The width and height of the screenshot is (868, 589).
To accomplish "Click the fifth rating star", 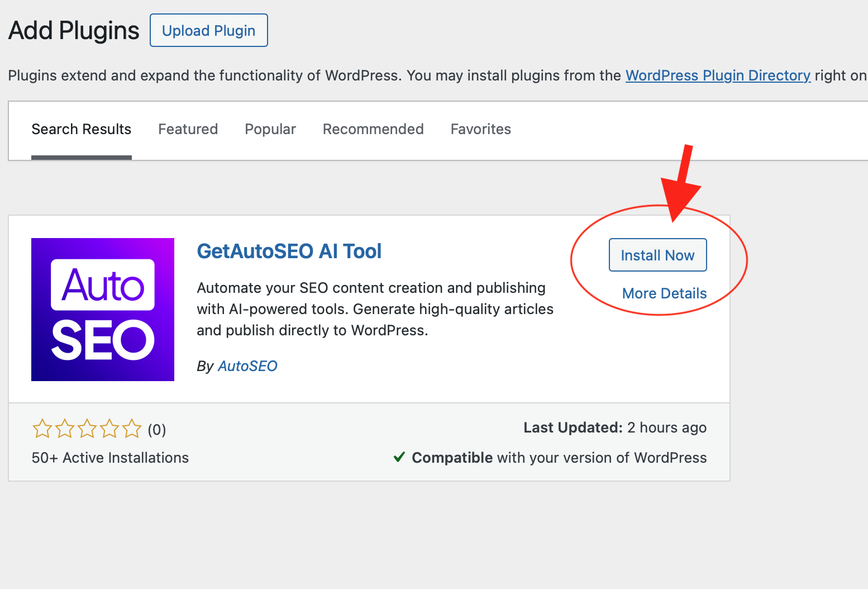I will pos(132,429).
